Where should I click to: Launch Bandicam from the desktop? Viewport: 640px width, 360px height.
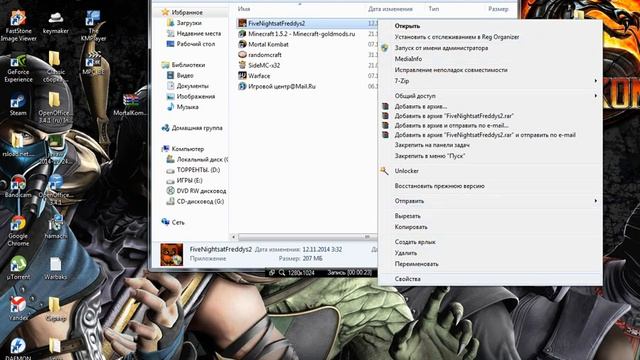(x=18, y=187)
